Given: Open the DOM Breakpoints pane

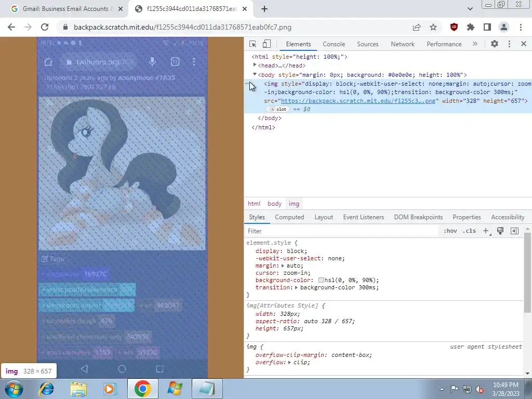Looking at the screenshot, I should [x=418, y=217].
